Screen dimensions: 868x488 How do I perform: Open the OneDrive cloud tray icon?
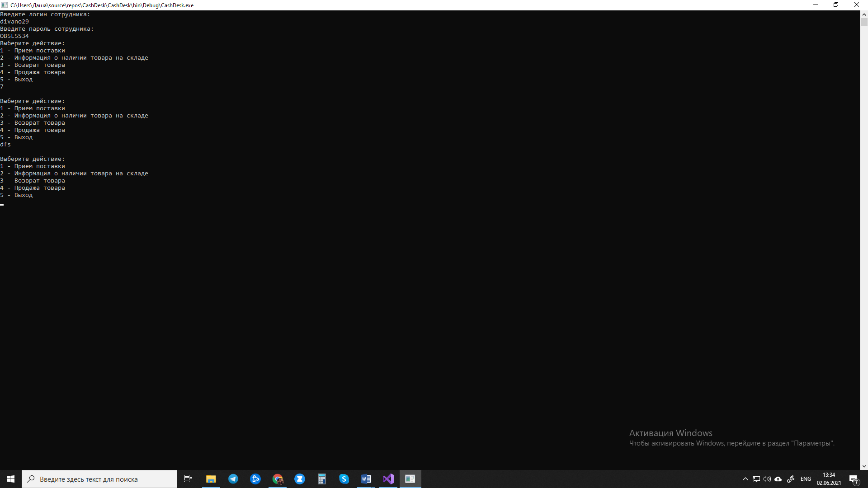click(x=778, y=479)
